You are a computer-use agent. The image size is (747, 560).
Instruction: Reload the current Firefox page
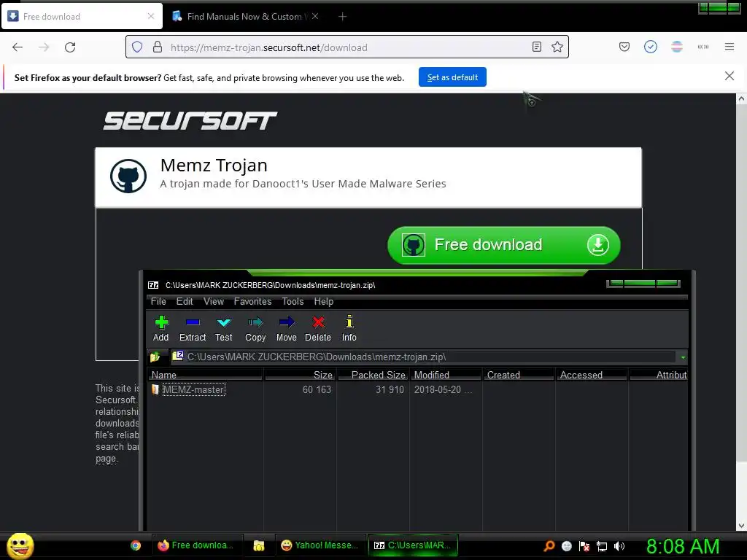(70, 47)
